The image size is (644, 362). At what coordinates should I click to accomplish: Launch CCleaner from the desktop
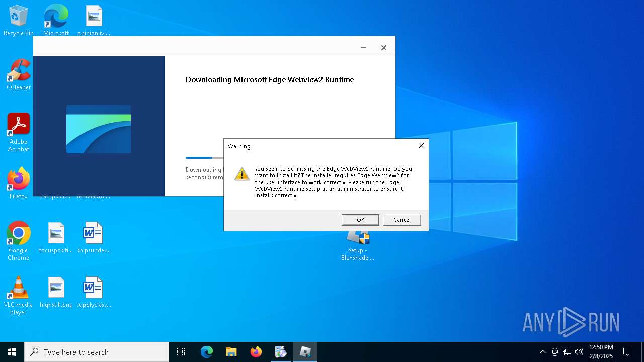(19, 75)
